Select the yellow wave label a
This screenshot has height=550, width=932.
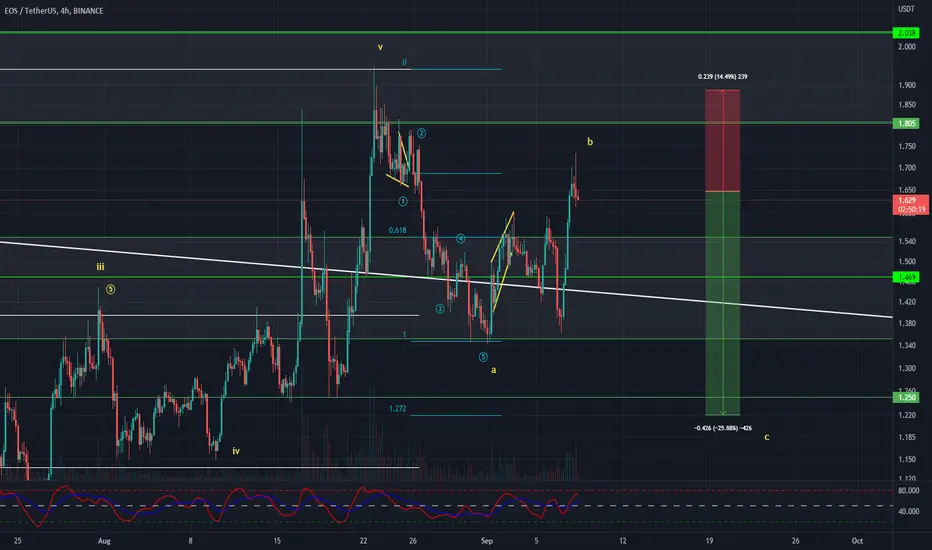[x=493, y=370]
